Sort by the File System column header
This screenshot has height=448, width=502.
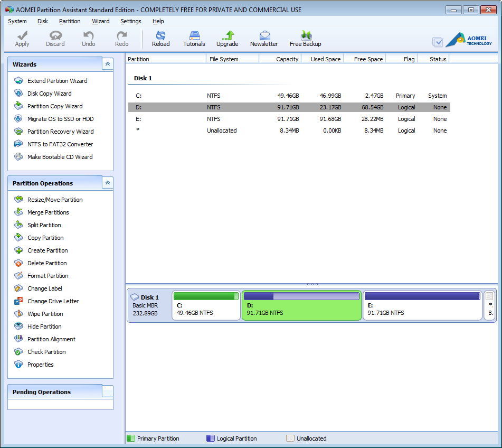tap(232, 59)
